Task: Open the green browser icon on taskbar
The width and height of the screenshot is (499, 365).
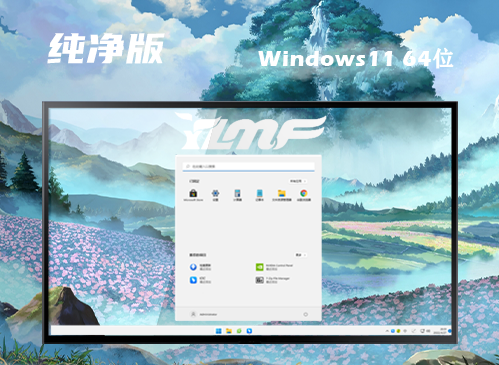Action: (x=239, y=331)
